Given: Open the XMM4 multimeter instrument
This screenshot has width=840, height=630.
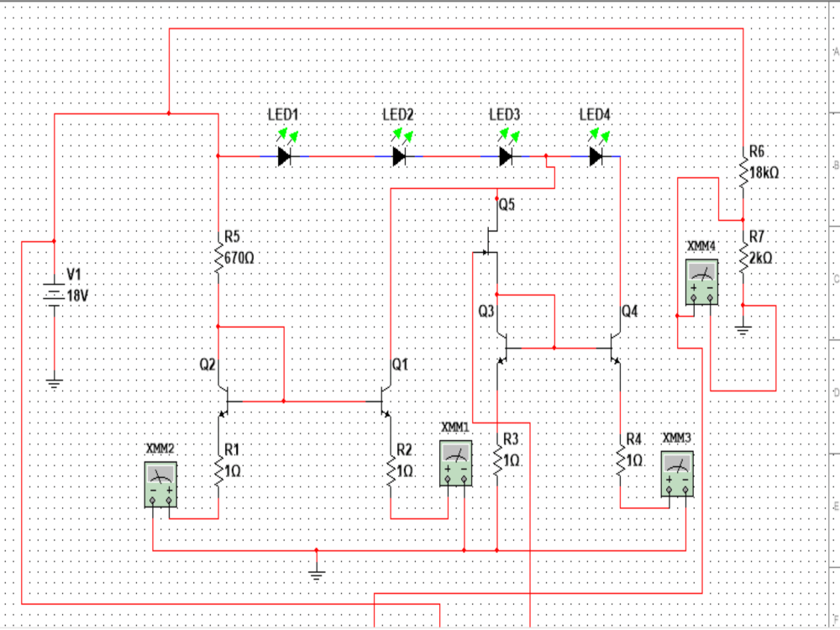Looking at the screenshot, I should pyautogui.click(x=701, y=281).
